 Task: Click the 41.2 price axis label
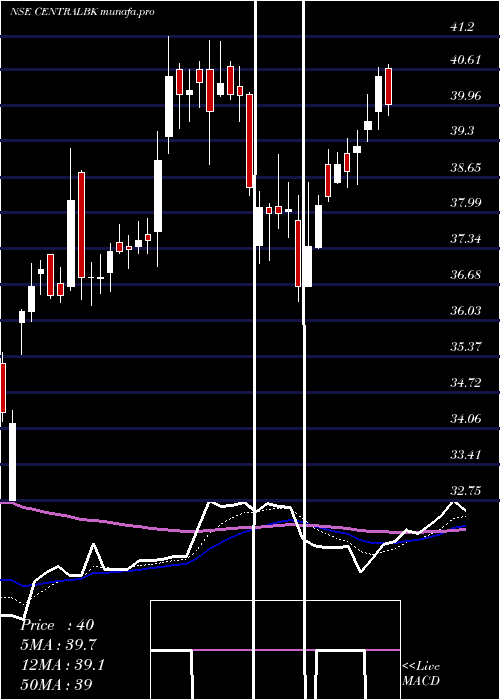[462, 27]
